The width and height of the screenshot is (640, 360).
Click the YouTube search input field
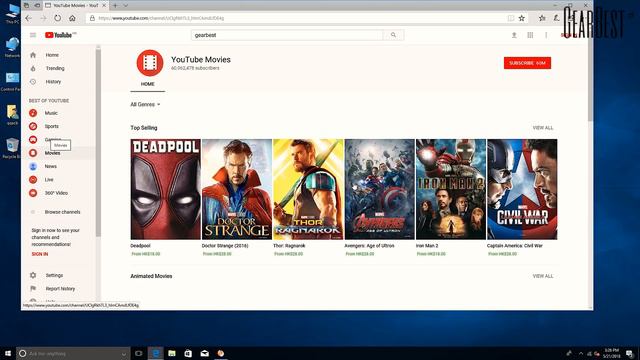[x=287, y=35]
